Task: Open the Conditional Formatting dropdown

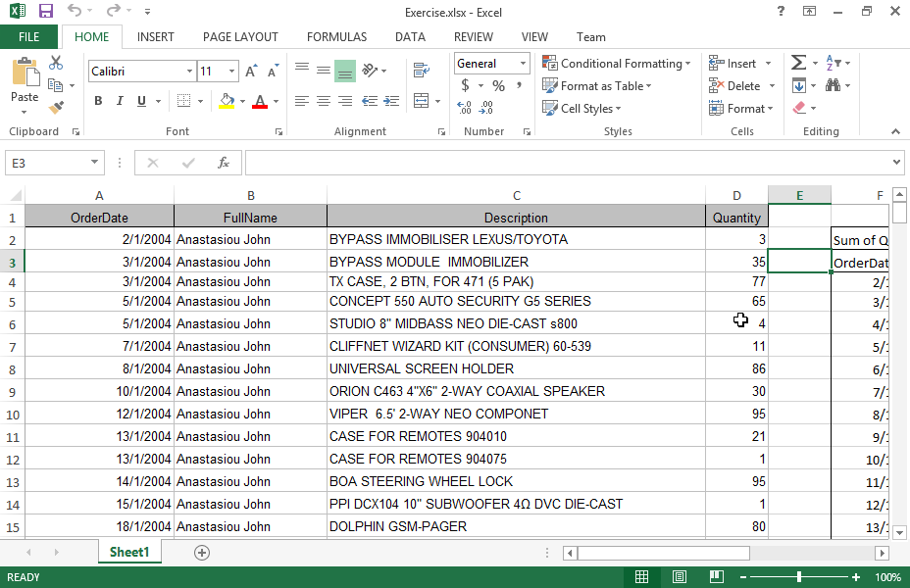Action: click(617, 64)
